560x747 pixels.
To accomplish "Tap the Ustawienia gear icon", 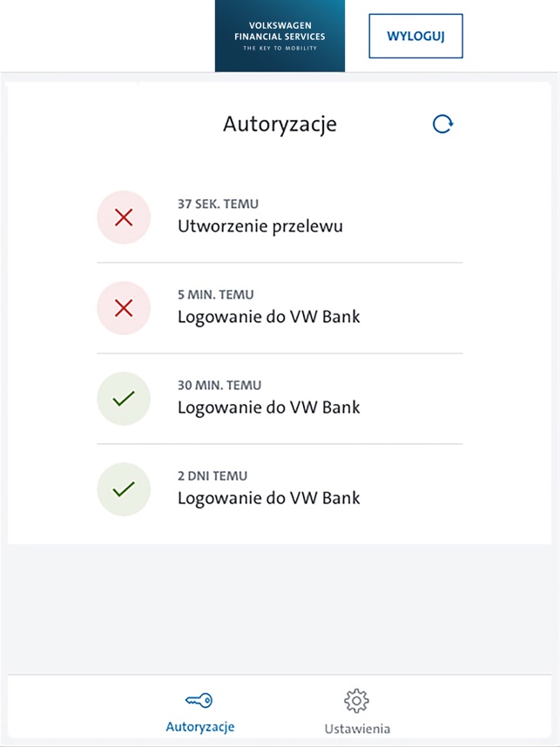I will click(x=357, y=701).
